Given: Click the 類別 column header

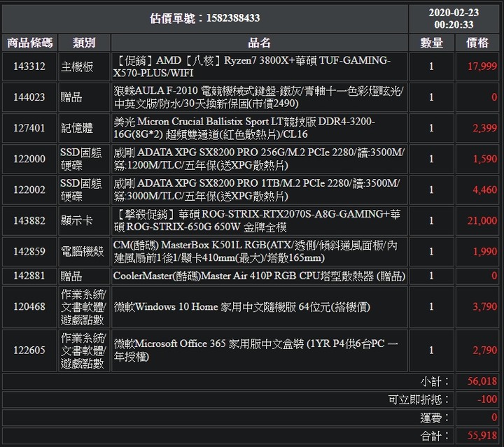Looking at the screenshot, I should [x=84, y=43].
